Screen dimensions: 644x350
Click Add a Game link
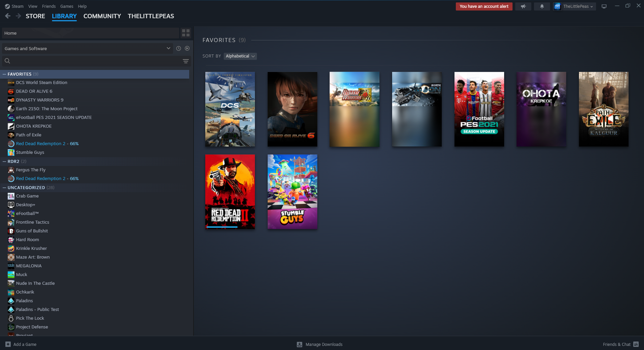click(25, 344)
